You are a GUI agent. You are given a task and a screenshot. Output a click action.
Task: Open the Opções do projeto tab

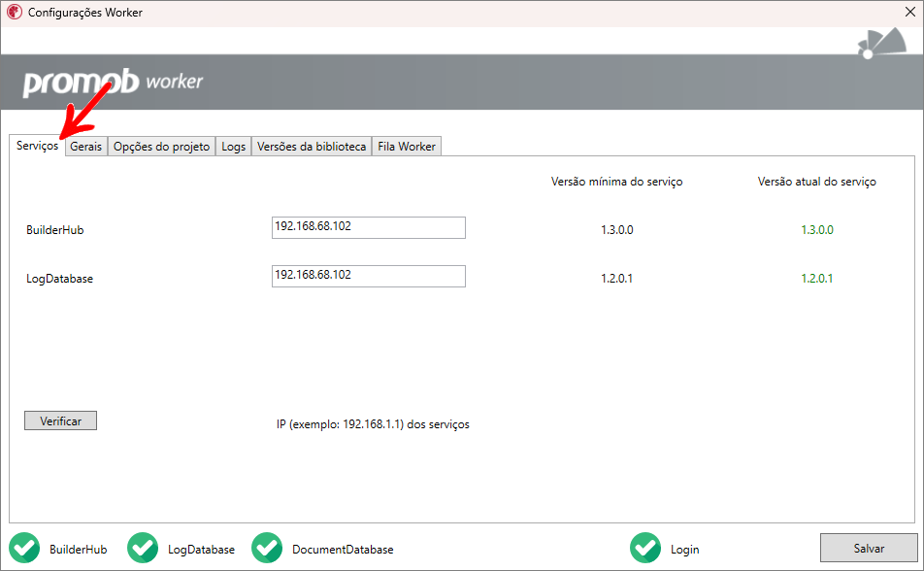click(161, 147)
